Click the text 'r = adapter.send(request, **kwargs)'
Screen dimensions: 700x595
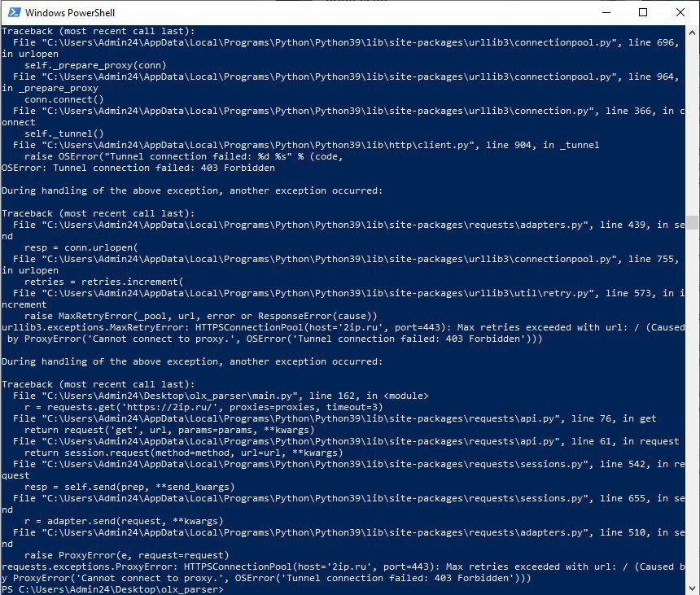point(124,521)
